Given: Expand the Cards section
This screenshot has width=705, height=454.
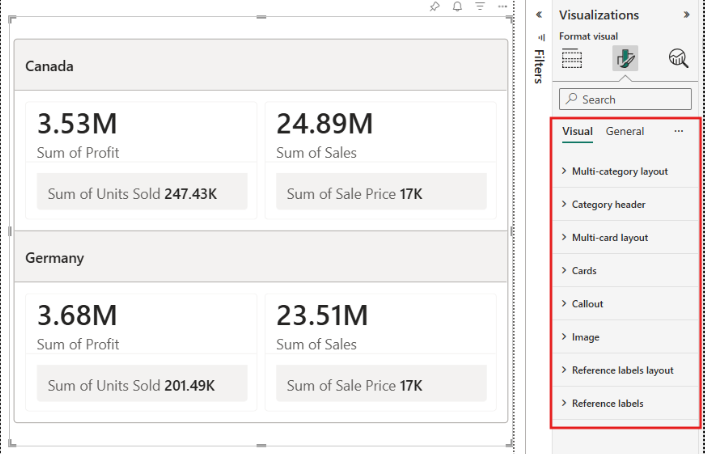Looking at the screenshot, I should click(584, 270).
